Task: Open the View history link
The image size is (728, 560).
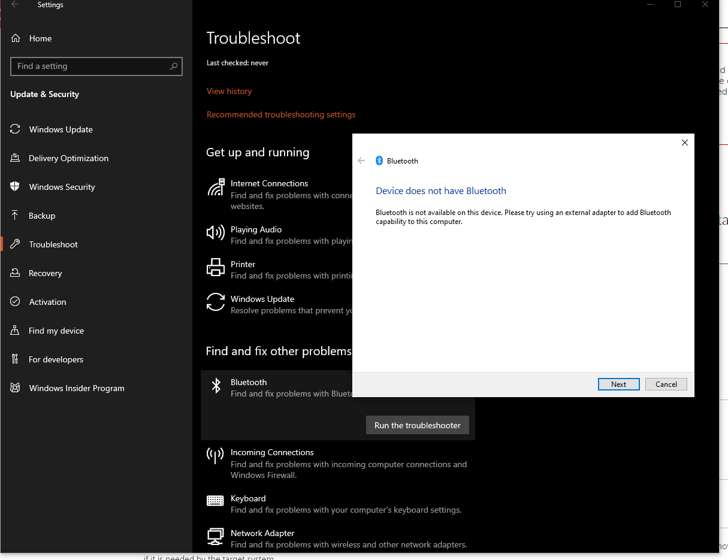Action: [229, 91]
